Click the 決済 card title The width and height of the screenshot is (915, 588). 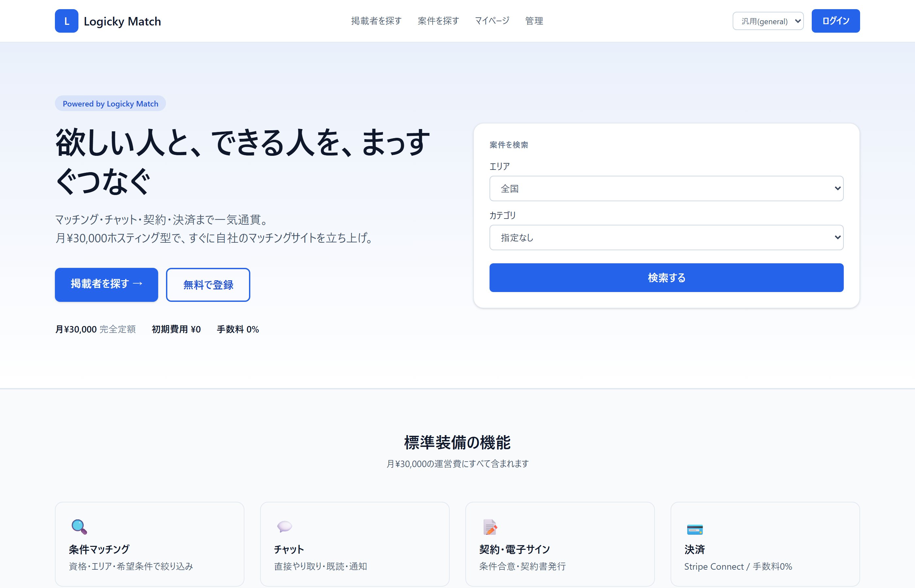(x=694, y=549)
